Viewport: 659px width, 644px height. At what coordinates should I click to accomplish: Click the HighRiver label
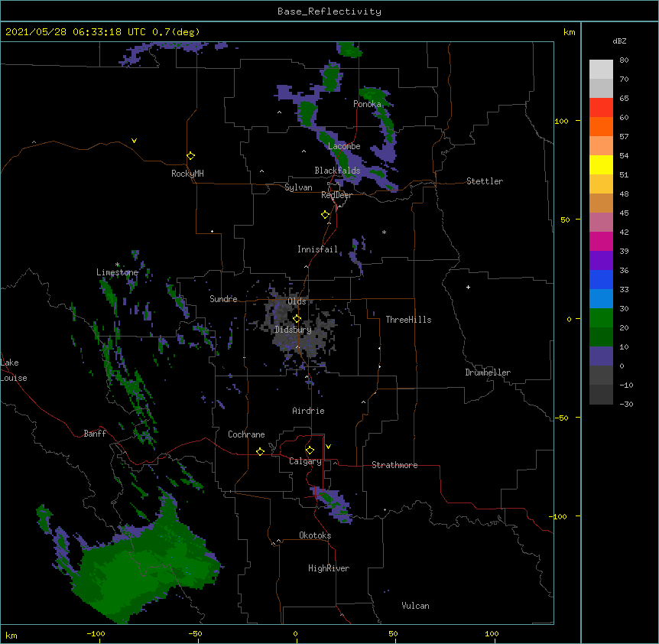coord(329,568)
